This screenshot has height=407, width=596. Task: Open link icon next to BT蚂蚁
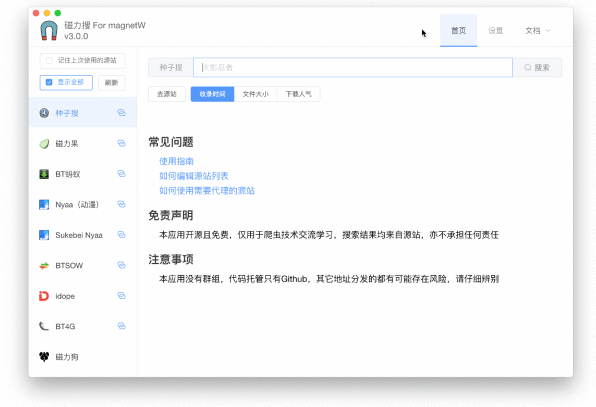[121, 174]
